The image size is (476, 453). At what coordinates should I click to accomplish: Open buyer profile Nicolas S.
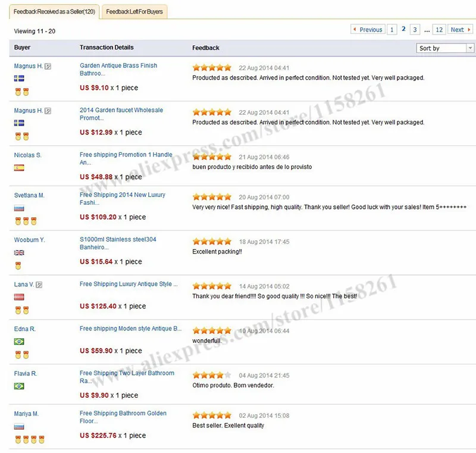(27, 155)
